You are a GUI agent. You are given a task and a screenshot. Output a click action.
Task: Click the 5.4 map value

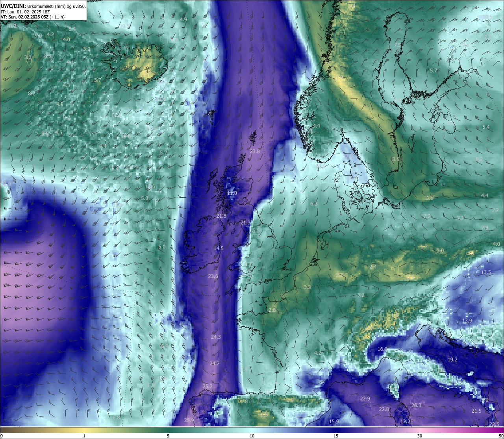(x=486, y=127)
